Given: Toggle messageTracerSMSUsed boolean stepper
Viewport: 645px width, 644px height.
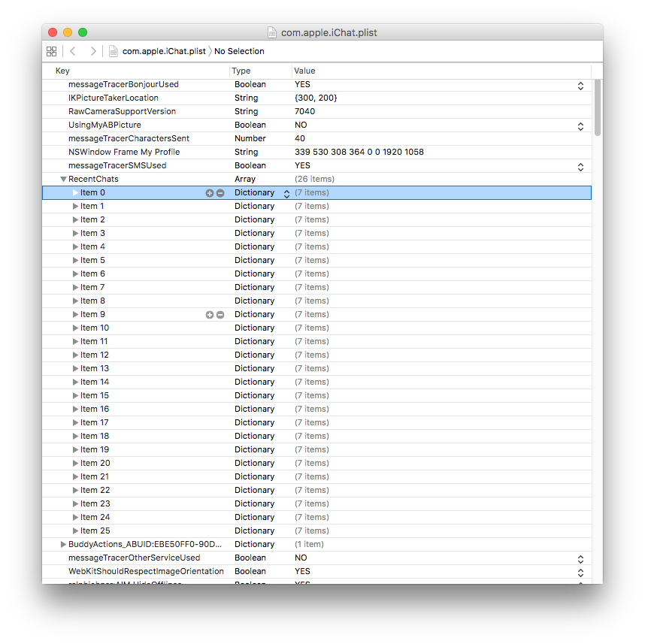Looking at the screenshot, I should 580,167.
